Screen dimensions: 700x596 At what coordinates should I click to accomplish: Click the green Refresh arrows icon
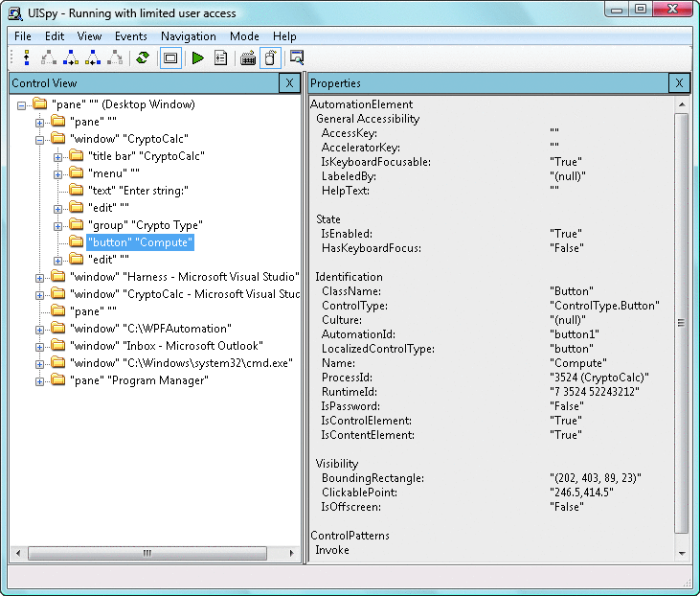tap(143, 58)
